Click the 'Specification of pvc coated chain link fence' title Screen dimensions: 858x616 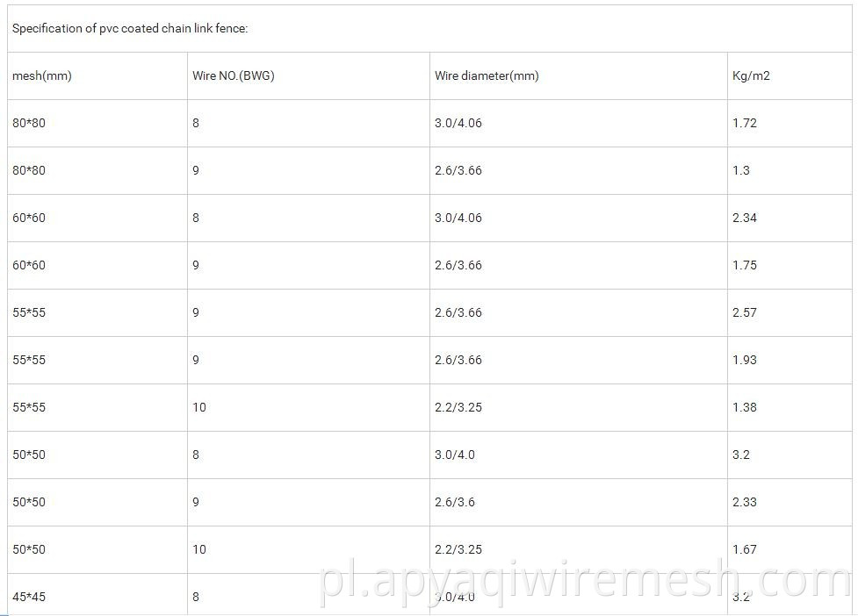coord(130,28)
